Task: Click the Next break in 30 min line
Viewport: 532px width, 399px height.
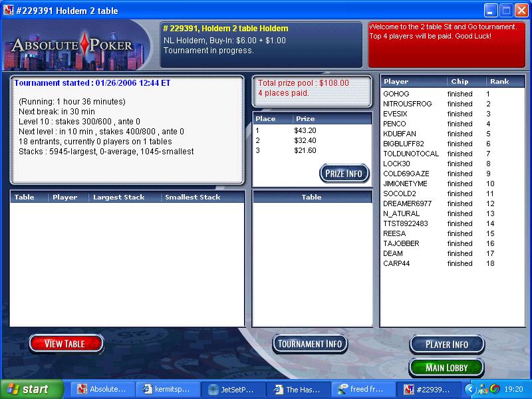Action: click(57, 112)
